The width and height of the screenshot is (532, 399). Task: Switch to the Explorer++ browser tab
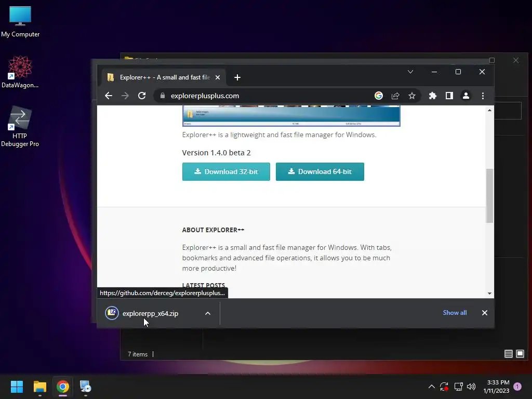point(165,78)
